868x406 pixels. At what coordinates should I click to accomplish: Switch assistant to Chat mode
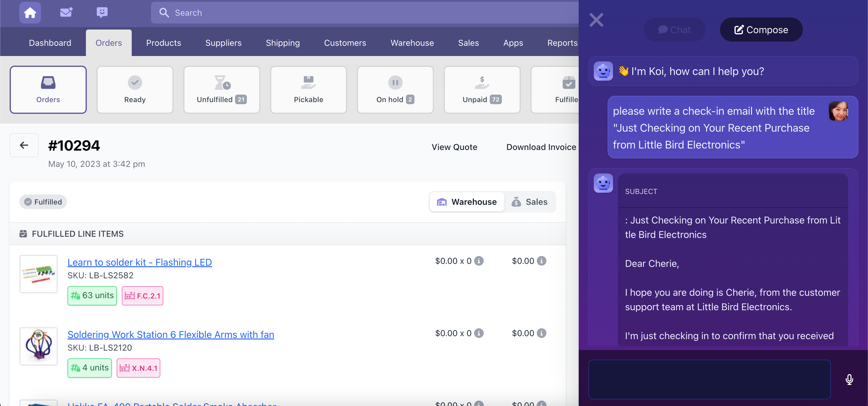click(674, 30)
